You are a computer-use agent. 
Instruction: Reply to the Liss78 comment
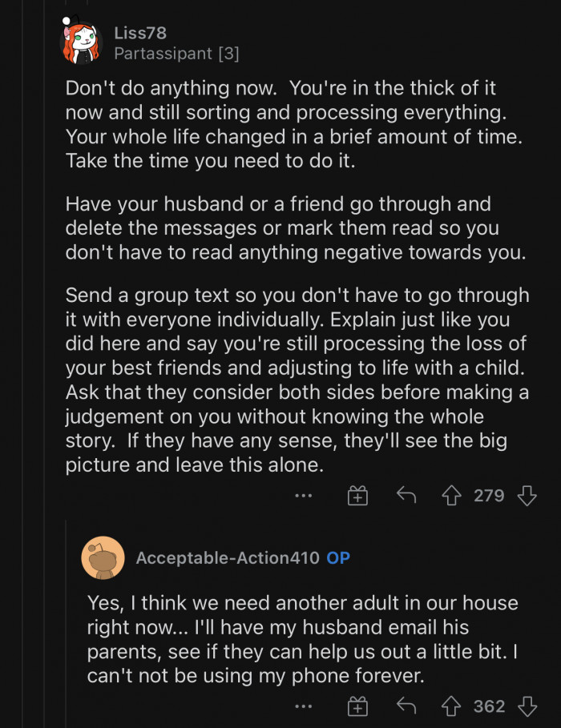[406, 496]
